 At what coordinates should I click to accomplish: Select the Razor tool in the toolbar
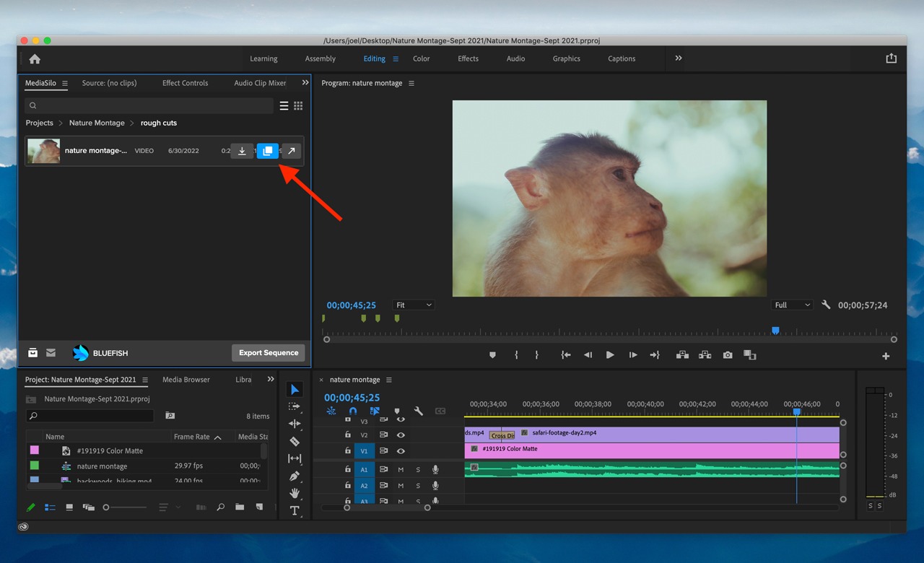(295, 441)
